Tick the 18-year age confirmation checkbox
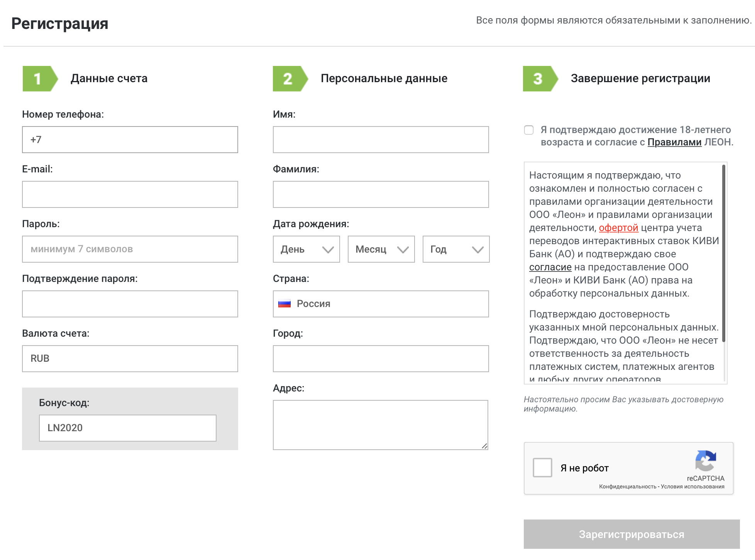This screenshot has width=755, height=560. click(x=529, y=130)
